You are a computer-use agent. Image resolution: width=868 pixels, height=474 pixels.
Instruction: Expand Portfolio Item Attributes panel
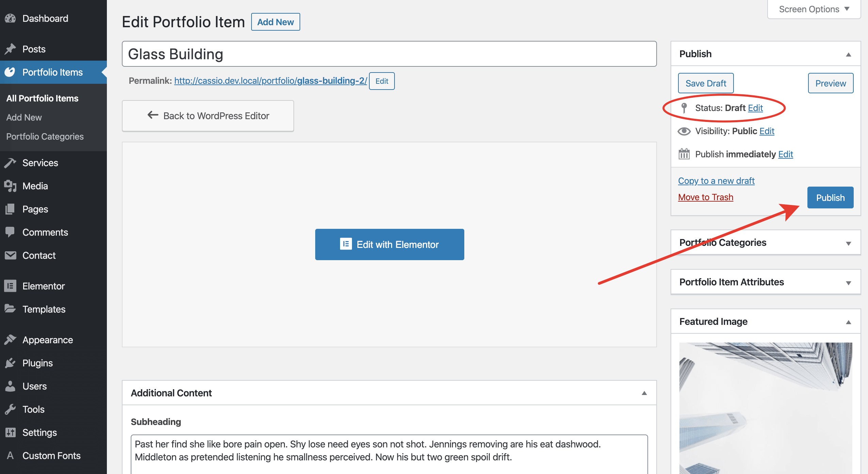pos(848,283)
